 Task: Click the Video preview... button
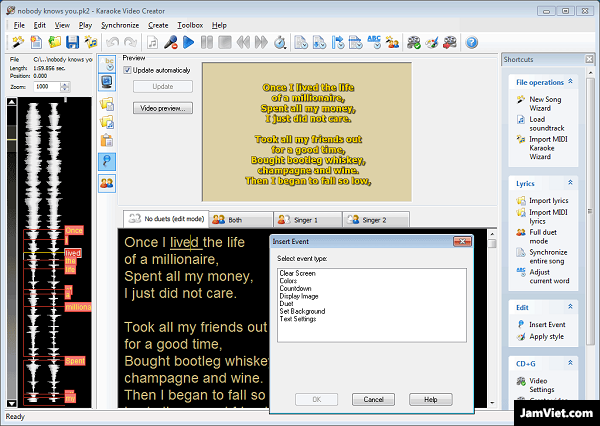(163, 108)
